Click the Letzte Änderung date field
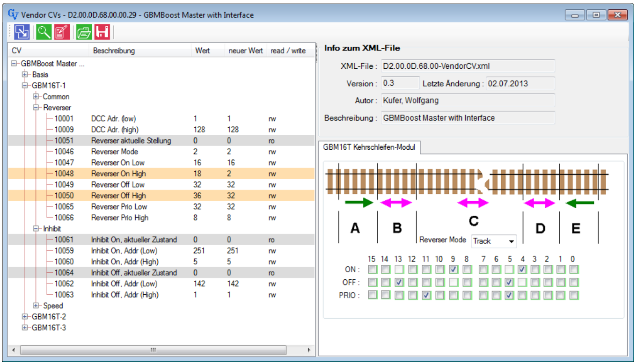Viewport: 637px width, 364px height. click(520, 83)
